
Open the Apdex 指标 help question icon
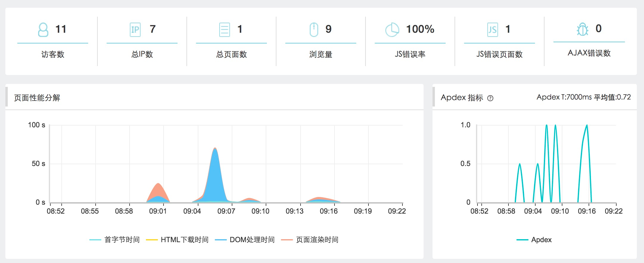click(490, 98)
